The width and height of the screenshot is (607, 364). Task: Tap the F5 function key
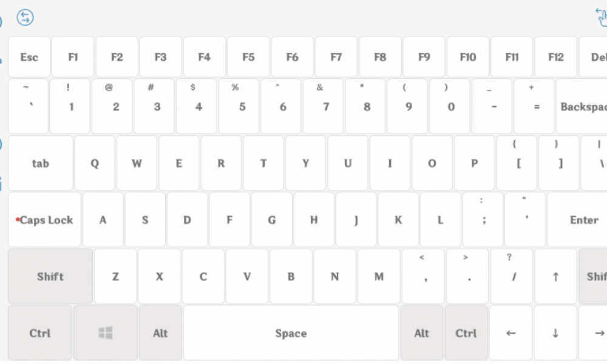248,57
